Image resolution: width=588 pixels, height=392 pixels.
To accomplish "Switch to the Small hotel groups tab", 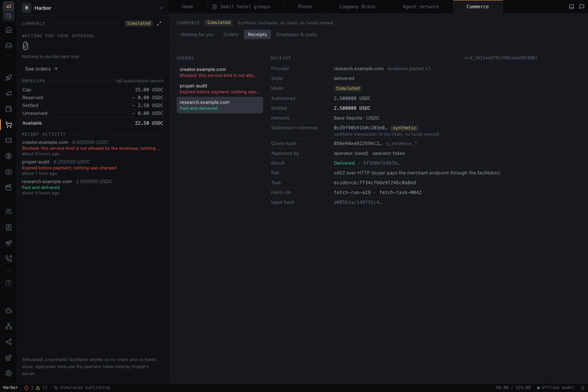I will click(x=245, y=7).
